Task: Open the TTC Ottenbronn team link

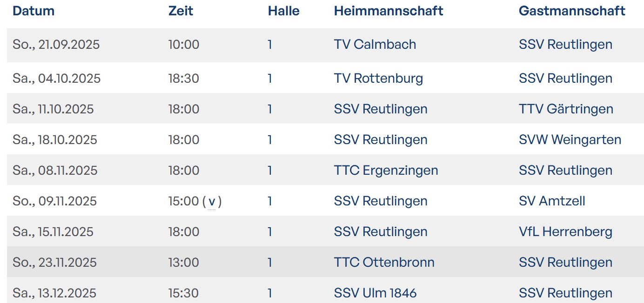Action: click(x=384, y=263)
